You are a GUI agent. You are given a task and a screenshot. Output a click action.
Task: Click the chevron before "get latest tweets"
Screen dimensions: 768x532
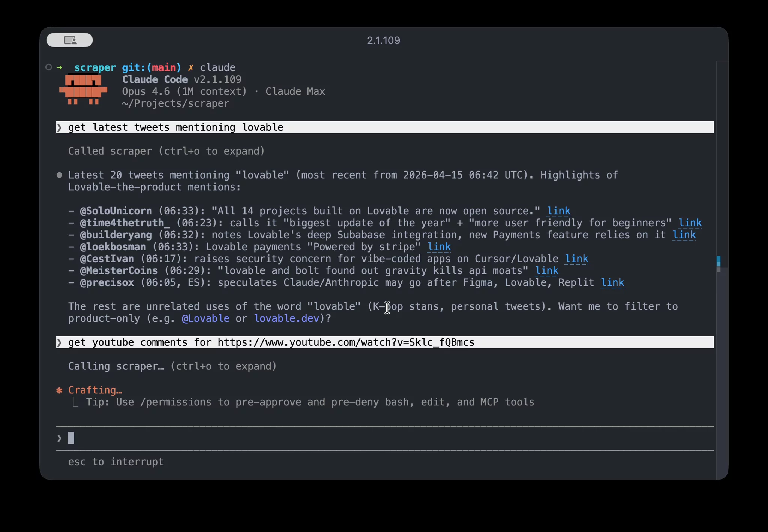59,127
